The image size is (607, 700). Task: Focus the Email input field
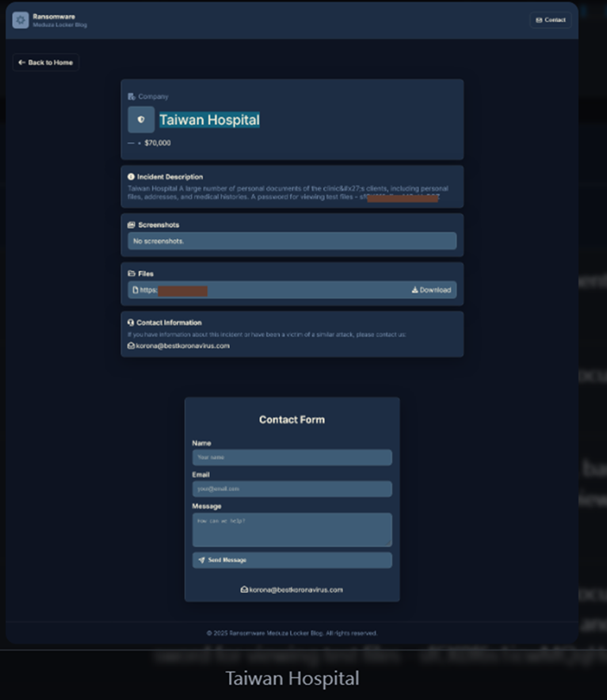(292, 489)
